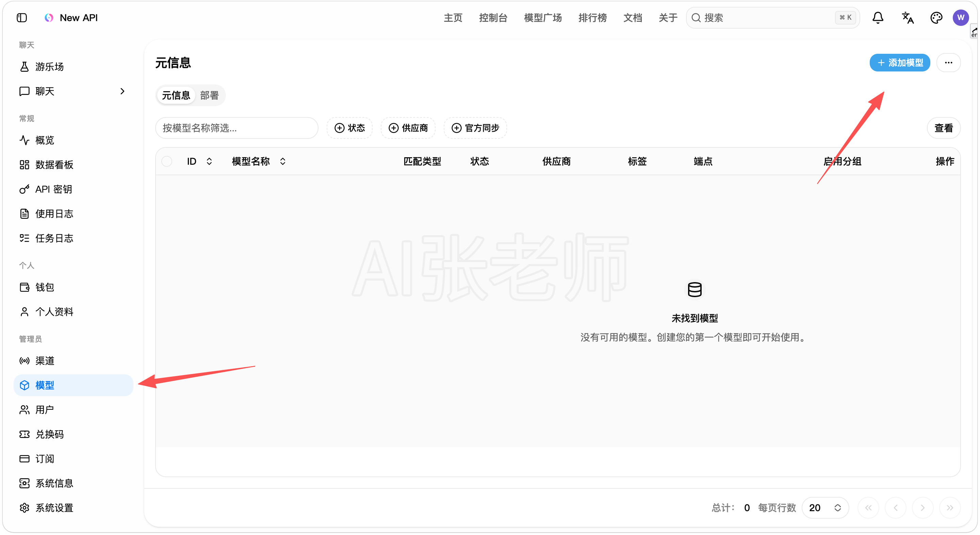Switch to the 部署 deployment tab
The image size is (980, 535).
209,96
